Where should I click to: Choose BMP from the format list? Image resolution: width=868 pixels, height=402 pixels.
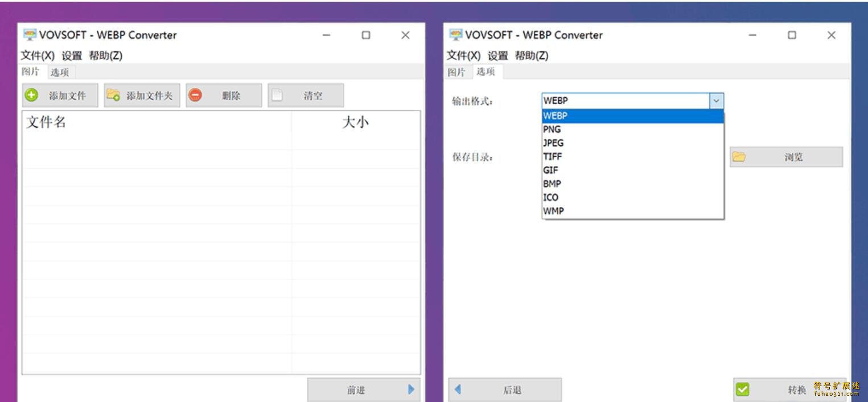632,184
